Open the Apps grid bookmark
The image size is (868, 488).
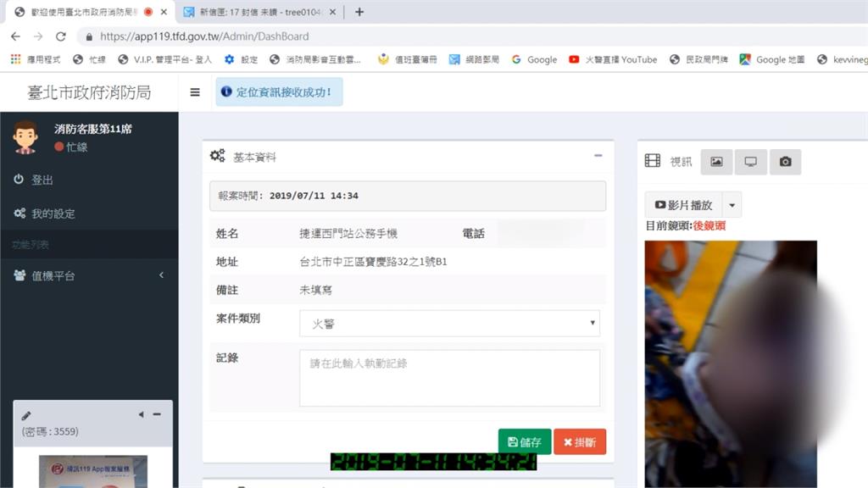tap(36, 59)
